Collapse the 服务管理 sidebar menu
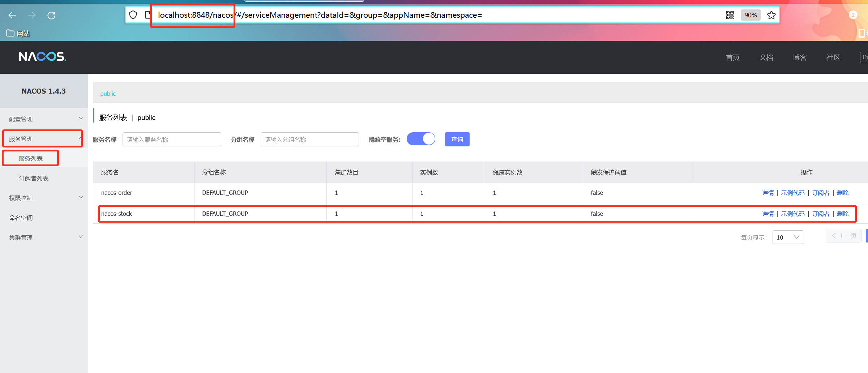The height and width of the screenshot is (373, 868). pos(44,139)
